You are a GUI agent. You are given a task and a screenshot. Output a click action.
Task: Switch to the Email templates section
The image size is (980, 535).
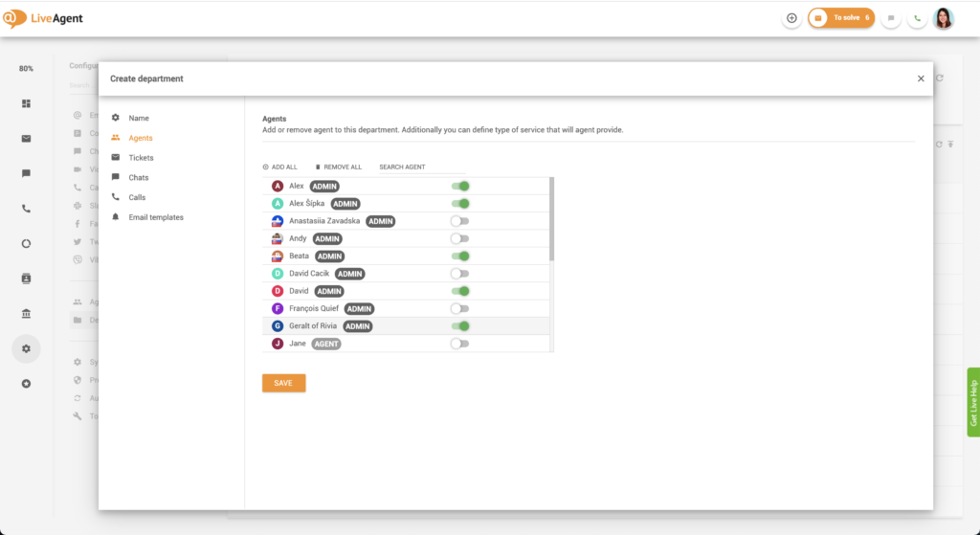tap(156, 217)
